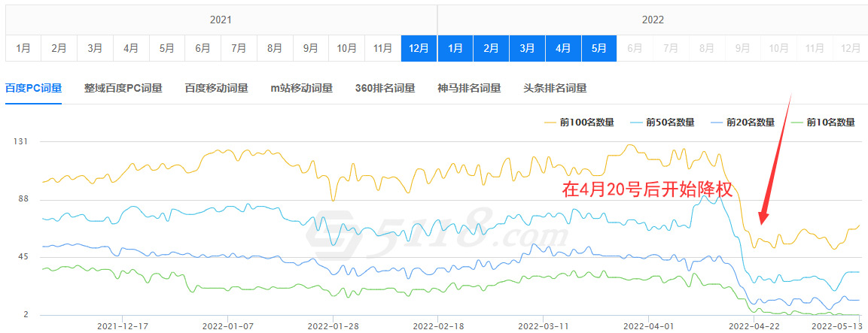868x333 pixels.
Task: Pick 6月 under year 2021
Action: [x=203, y=48]
